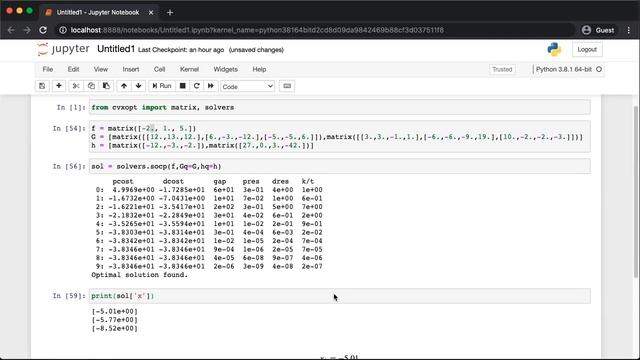The height and width of the screenshot is (360, 640).
Task: Click the In [59] prompt
Action: click(x=69, y=296)
